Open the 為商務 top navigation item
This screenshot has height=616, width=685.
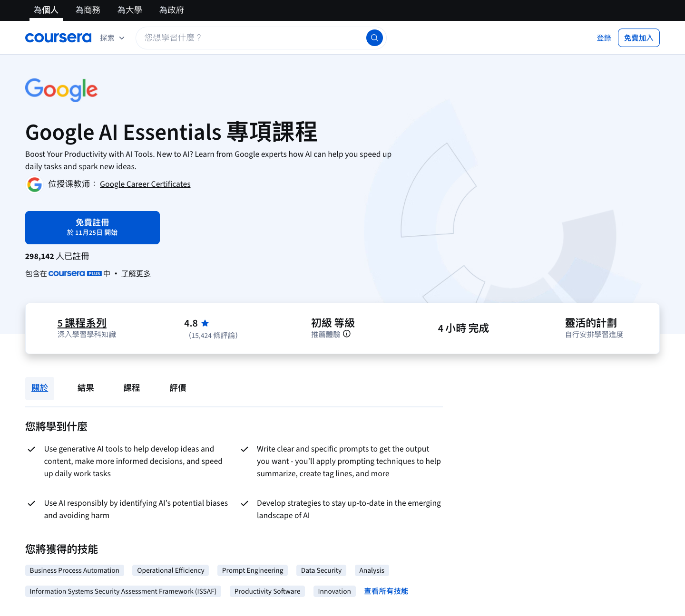[88, 10]
